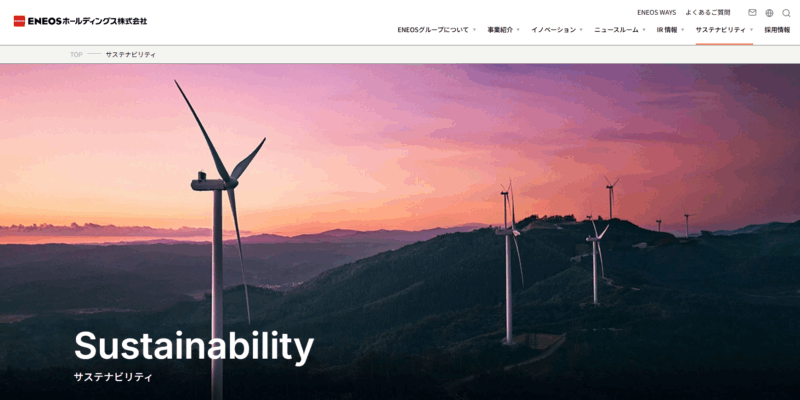
Task: Expand IR情報 dropdown arrow
Action: (x=682, y=30)
